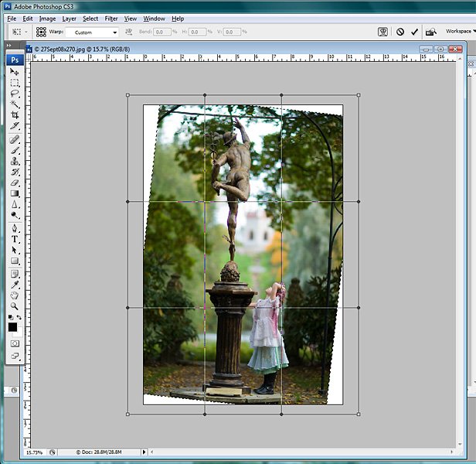The image size is (476, 464).
Task: Open the Layer menu
Action: click(69, 18)
